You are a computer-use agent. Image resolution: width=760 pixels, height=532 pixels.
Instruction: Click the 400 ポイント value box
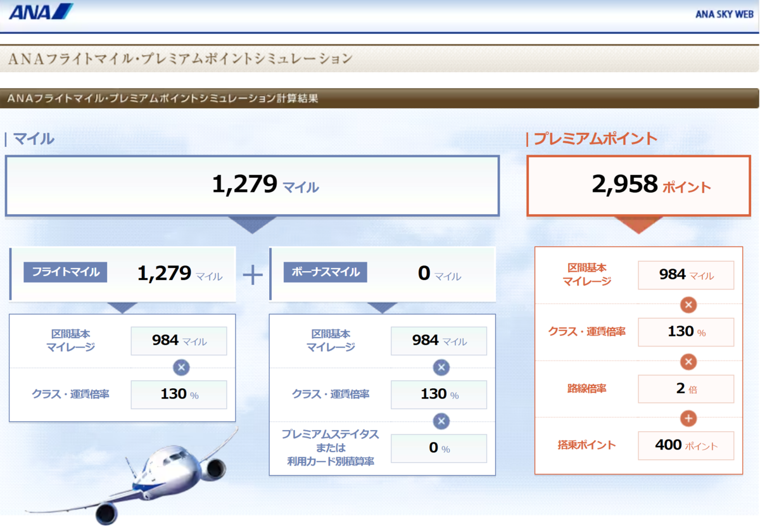686,446
